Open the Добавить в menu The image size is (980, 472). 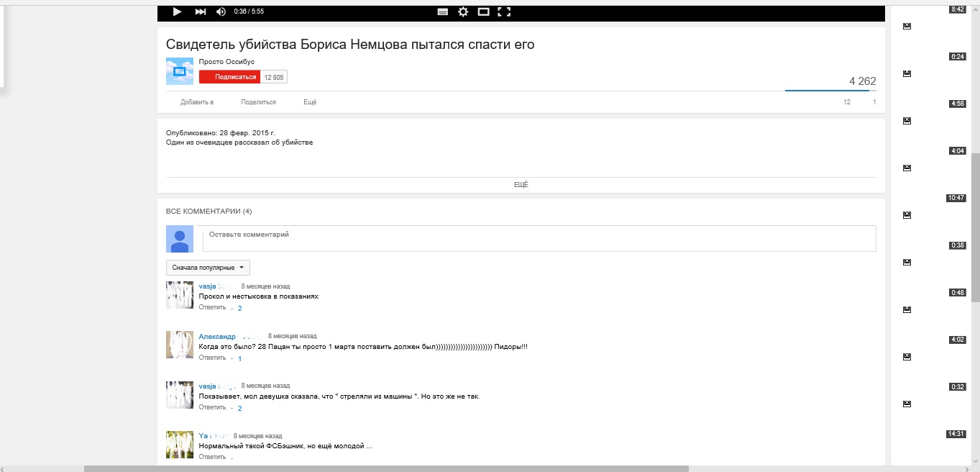point(197,102)
